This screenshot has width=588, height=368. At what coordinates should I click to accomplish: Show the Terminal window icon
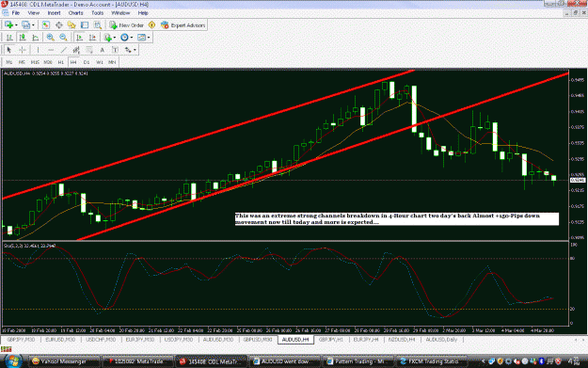85,25
